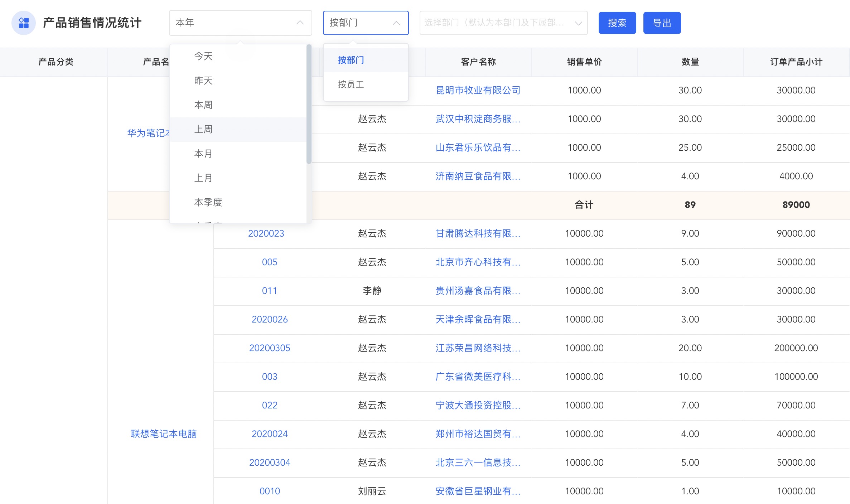The width and height of the screenshot is (850, 504).
Task: Select 今天 from the time list
Action: click(x=203, y=56)
